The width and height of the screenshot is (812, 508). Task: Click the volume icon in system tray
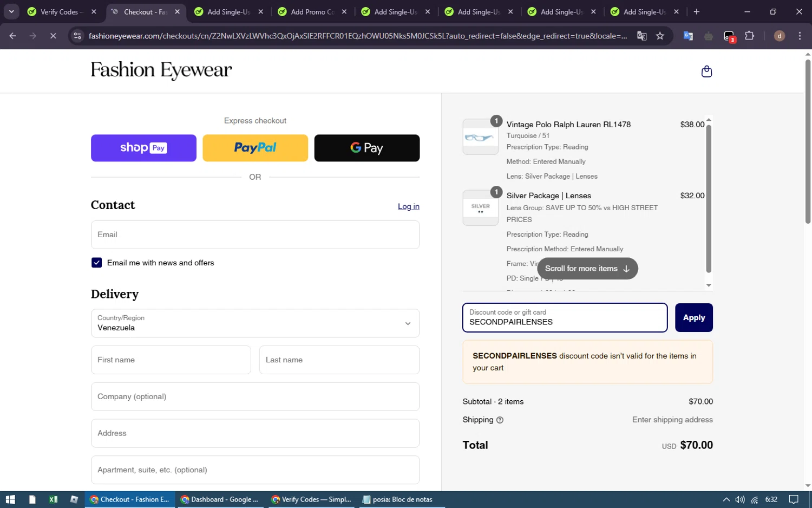[740, 499]
